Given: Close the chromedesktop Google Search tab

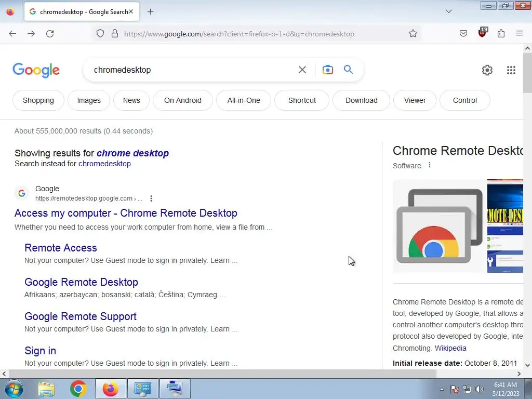Looking at the screenshot, I should click(x=131, y=11).
